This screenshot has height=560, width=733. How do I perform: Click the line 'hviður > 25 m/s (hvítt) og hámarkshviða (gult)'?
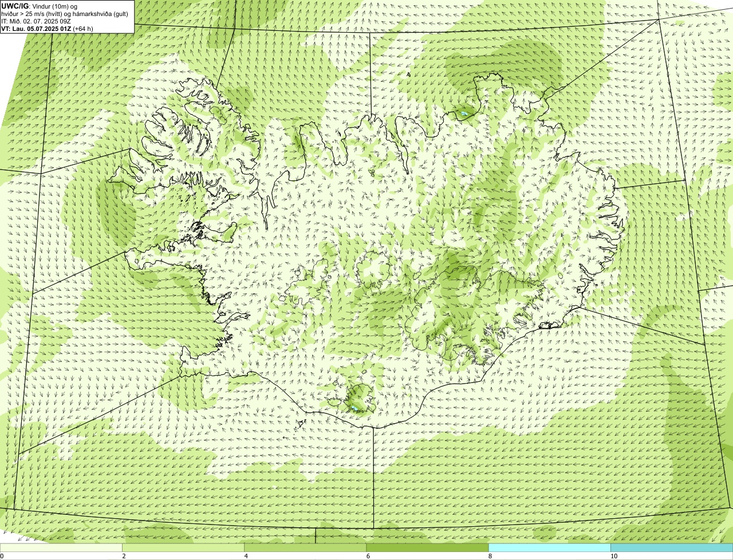(65, 13)
